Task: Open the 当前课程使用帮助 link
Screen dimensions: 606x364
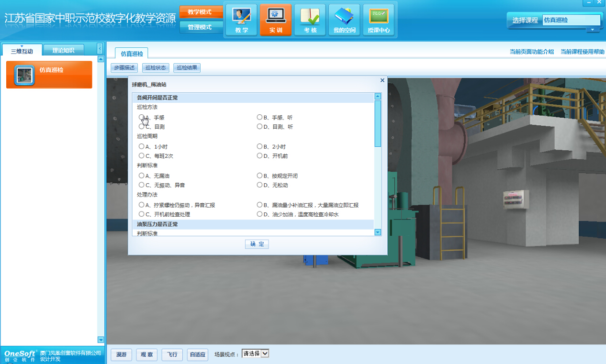Action: point(582,52)
